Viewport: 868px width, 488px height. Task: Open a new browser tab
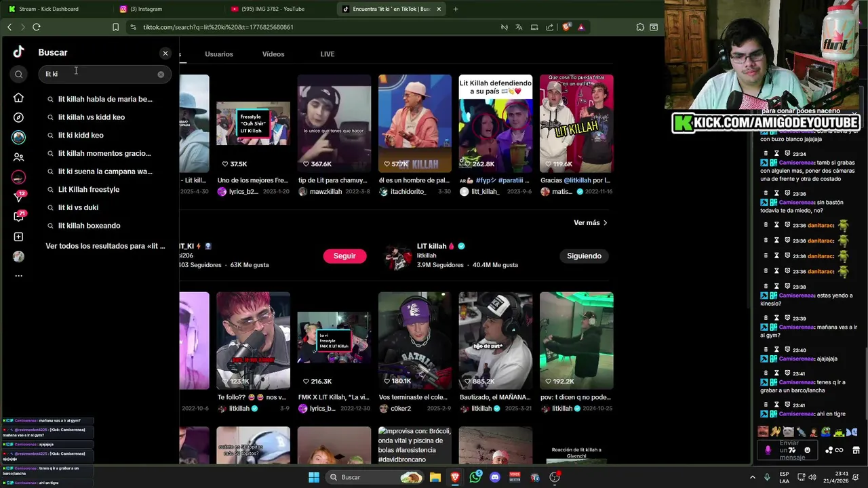[455, 9]
